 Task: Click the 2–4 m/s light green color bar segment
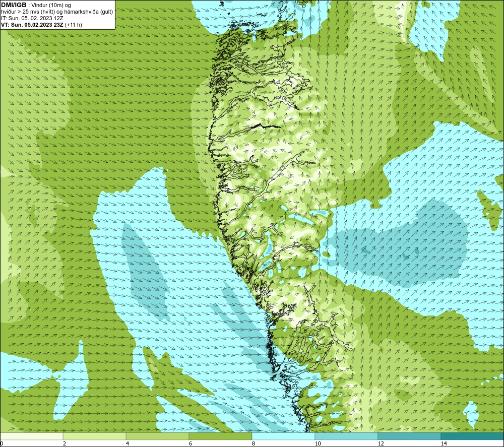pyautogui.click(x=95, y=436)
